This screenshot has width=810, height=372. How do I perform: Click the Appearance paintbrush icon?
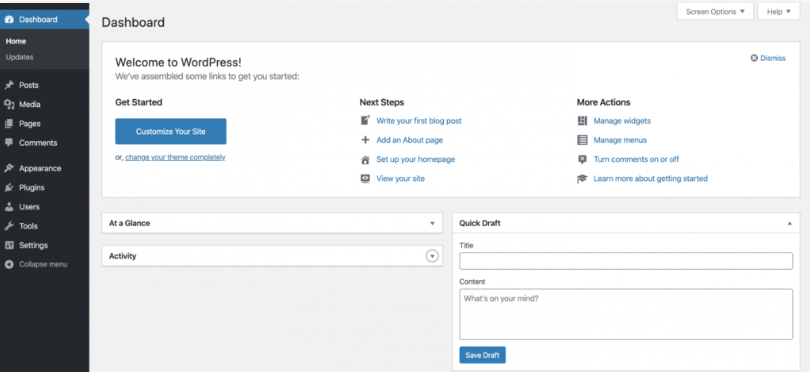click(x=9, y=168)
